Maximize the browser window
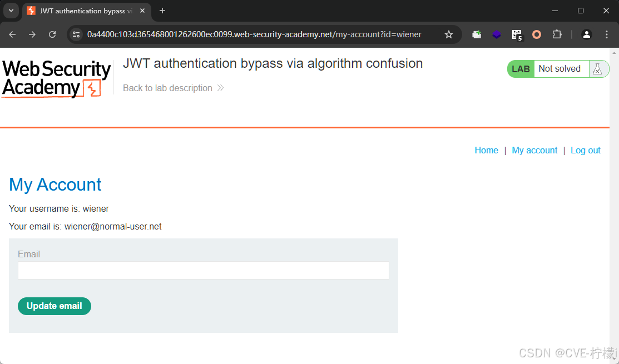Screen dimensions: 619x364 [x=580, y=11]
